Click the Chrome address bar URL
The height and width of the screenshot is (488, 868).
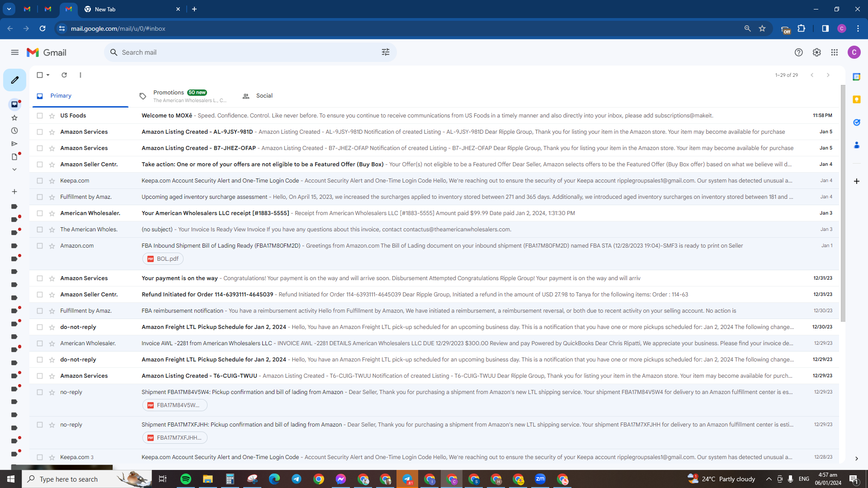pos(118,28)
